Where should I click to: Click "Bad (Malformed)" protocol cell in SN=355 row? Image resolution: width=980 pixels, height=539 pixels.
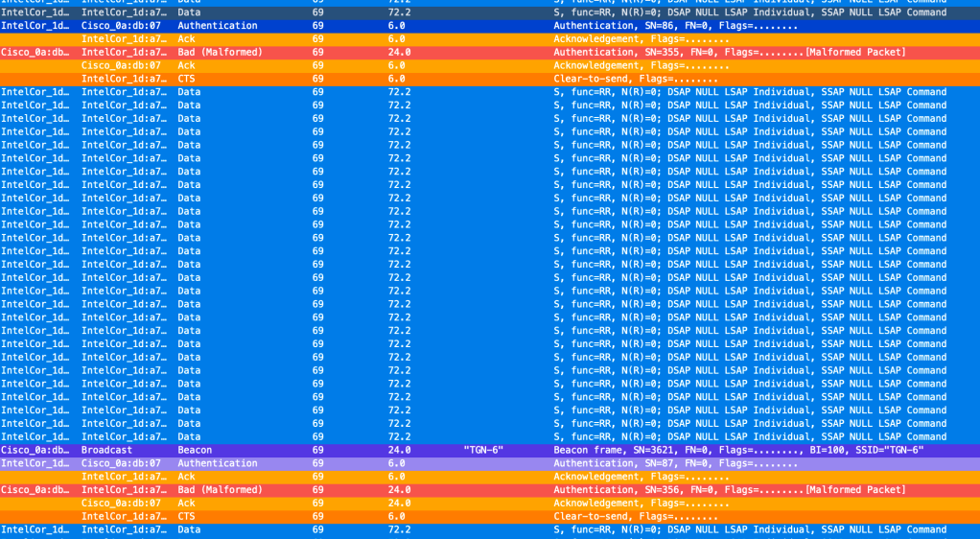pos(220,52)
